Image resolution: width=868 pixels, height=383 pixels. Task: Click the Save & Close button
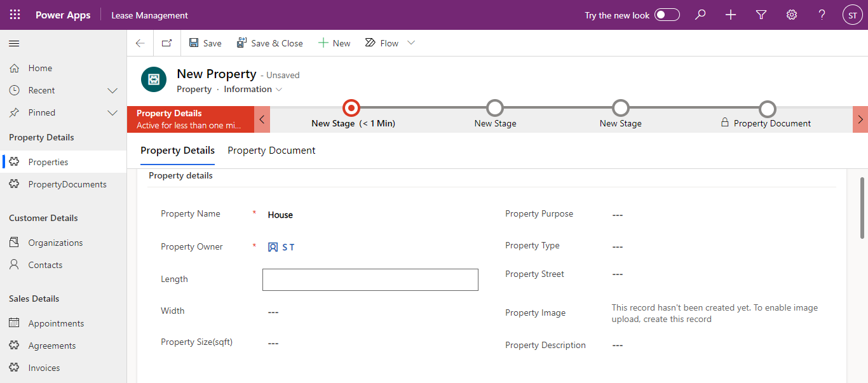click(x=269, y=43)
